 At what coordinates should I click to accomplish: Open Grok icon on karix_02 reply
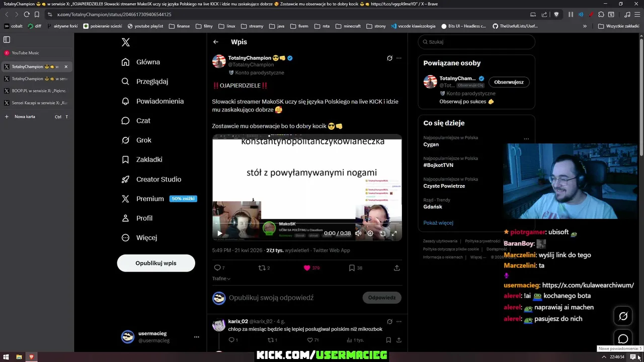(x=389, y=321)
